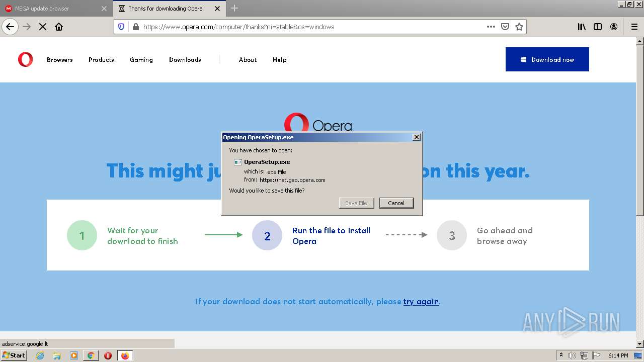The width and height of the screenshot is (644, 362).
Task: Close the Opening OperaSetup.exe dialog
Action: [x=417, y=137]
